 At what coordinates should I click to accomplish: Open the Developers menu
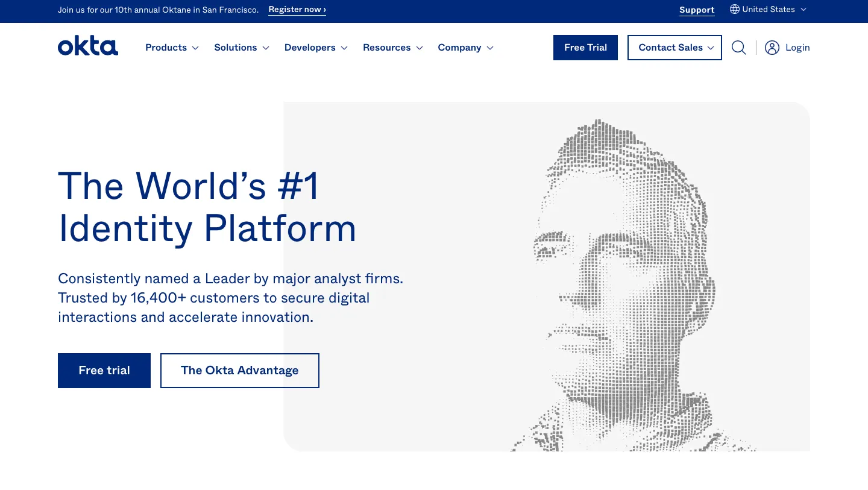(316, 48)
